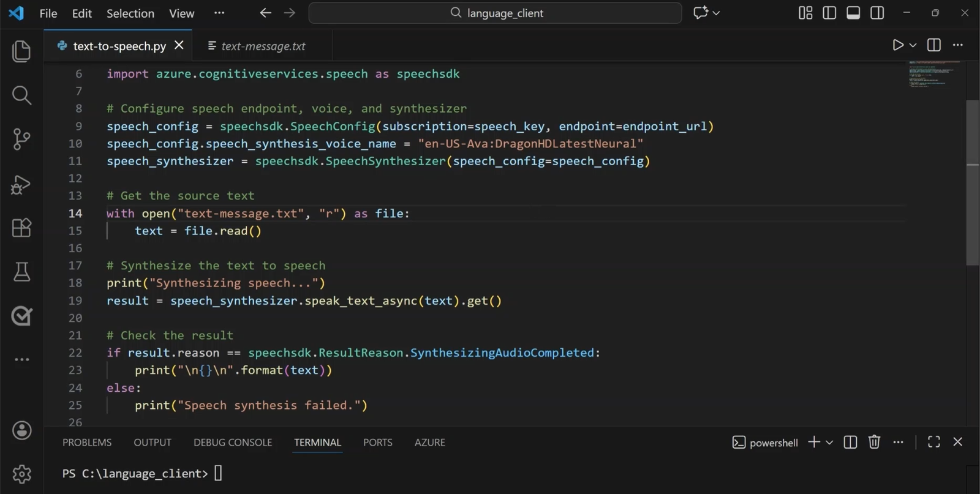Viewport: 980px width, 494px height.
Task: Toggle the Primary Side Bar
Action: pos(829,13)
